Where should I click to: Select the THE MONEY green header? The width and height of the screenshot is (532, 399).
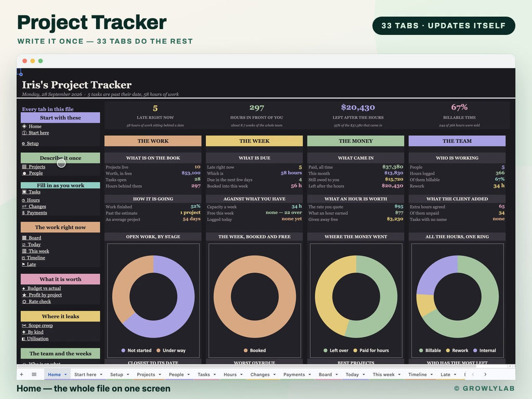click(355, 141)
